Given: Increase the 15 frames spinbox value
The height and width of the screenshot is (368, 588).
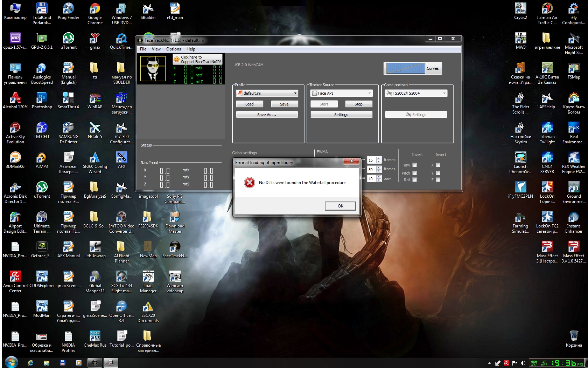Looking at the screenshot, I should 378,158.
